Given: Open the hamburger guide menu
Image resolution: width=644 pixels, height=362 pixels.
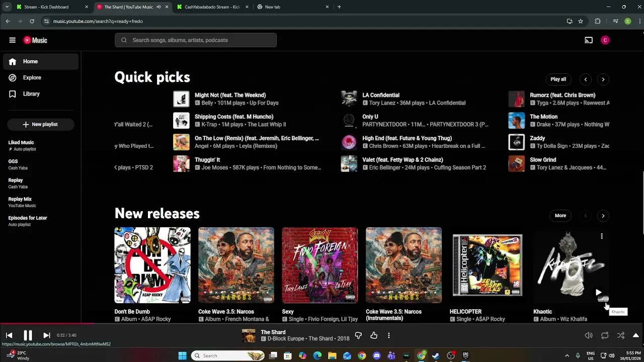Looking at the screenshot, I should pyautogui.click(x=12, y=40).
